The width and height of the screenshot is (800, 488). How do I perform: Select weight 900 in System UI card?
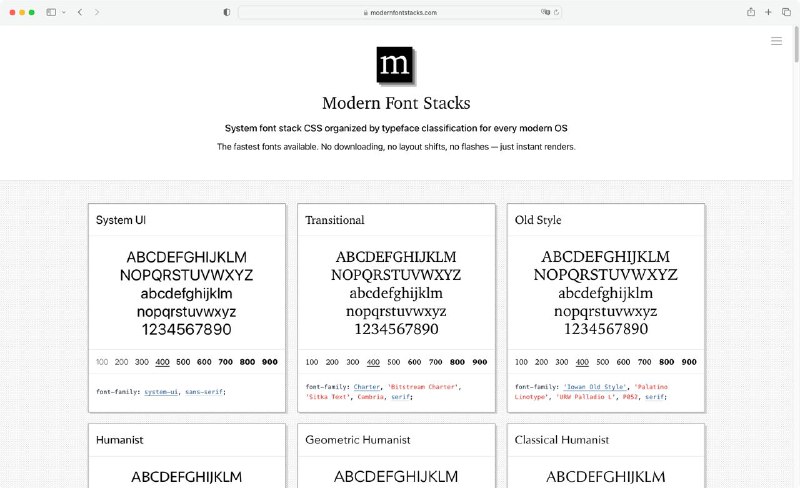(270, 362)
